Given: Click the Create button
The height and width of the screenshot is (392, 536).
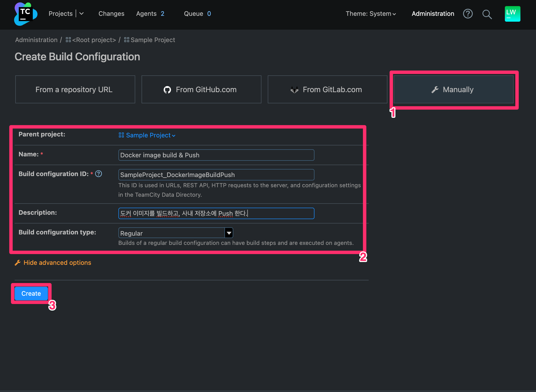Looking at the screenshot, I should click(31, 293).
